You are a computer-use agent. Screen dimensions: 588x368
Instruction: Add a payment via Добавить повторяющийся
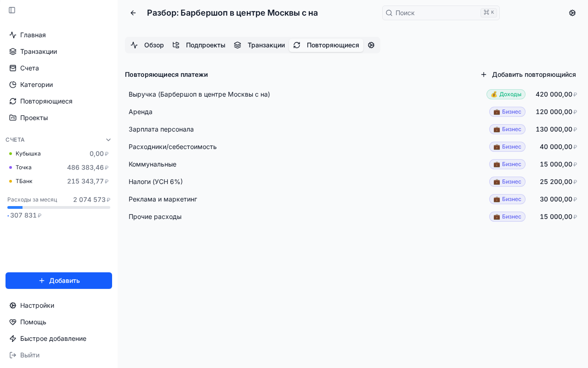coord(528,75)
